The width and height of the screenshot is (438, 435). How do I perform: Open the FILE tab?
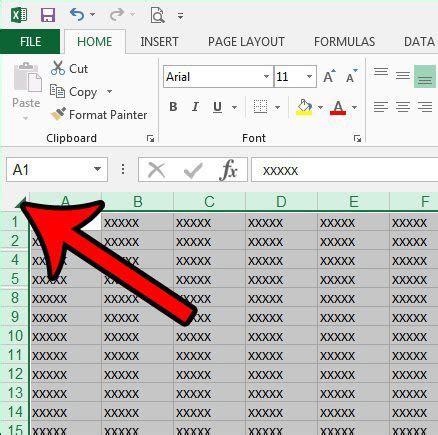(x=30, y=42)
